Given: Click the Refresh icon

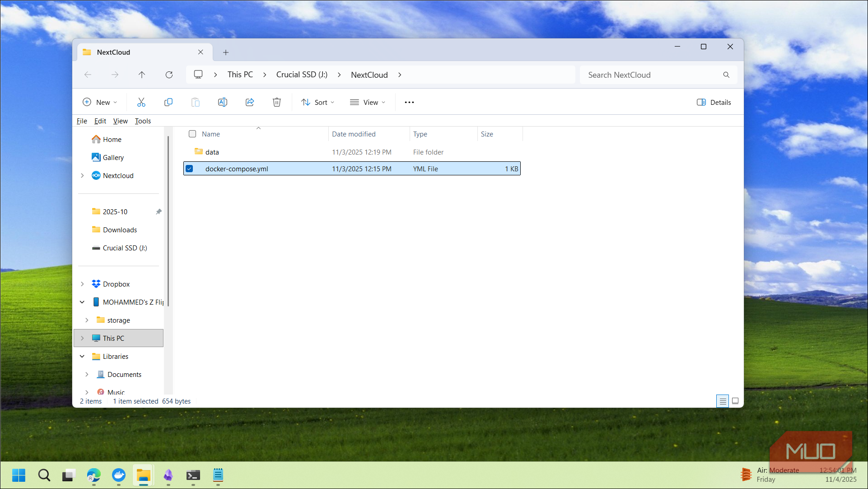Looking at the screenshot, I should point(169,75).
